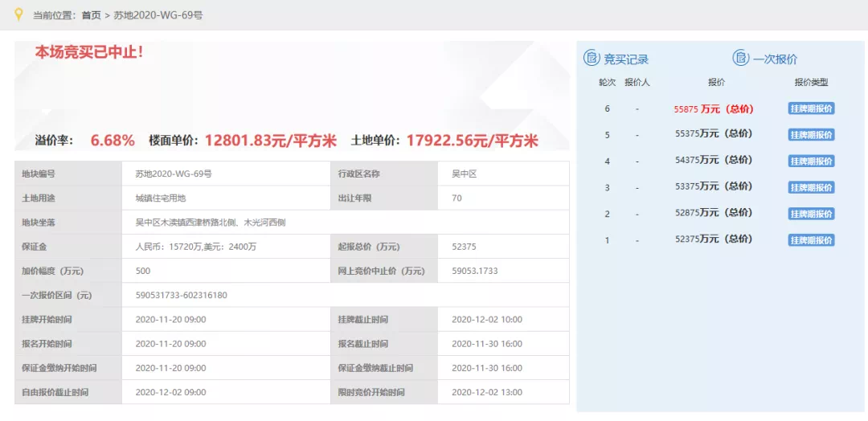Screen dimensions: 868x421
Task: Click timed auction start 2020-12-02 13:00
Action: tap(487, 393)
